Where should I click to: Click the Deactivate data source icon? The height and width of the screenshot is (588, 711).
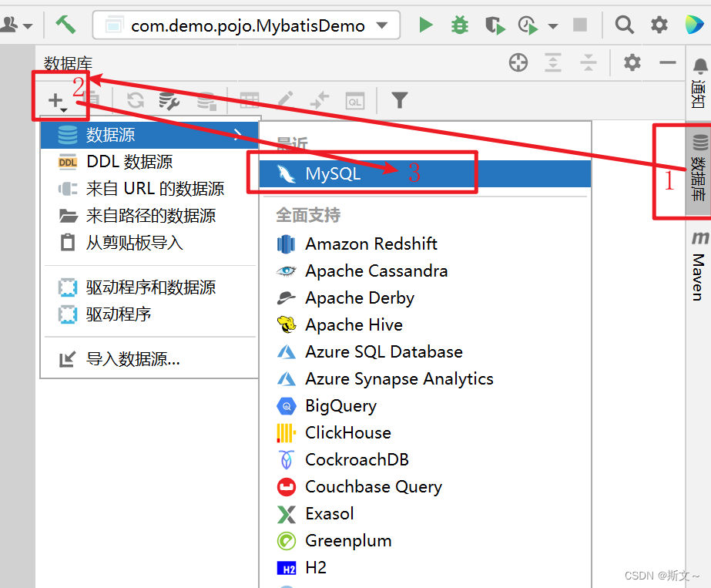tap(206, 101)
